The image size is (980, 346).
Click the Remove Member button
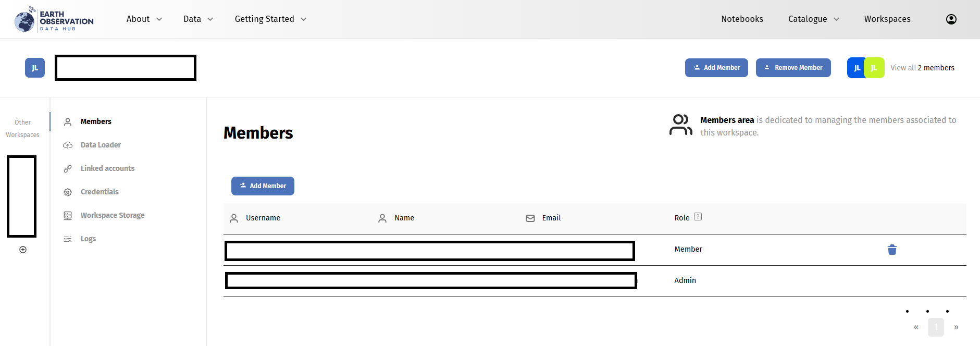pyautogui.click(x=793, y=68)
